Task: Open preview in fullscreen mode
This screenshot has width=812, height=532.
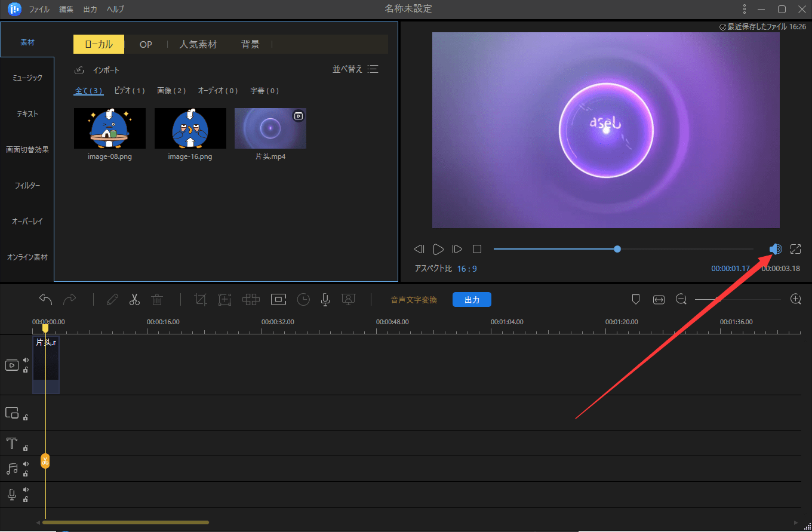Action: coord(795,249)
